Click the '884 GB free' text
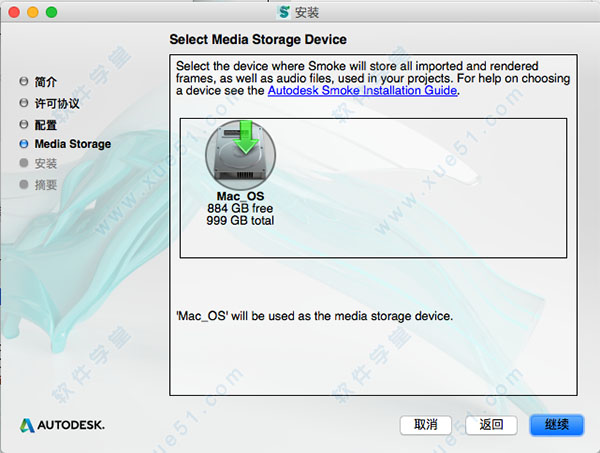Image resolution: width=600 pixels, height=453 pixels. 240,208
